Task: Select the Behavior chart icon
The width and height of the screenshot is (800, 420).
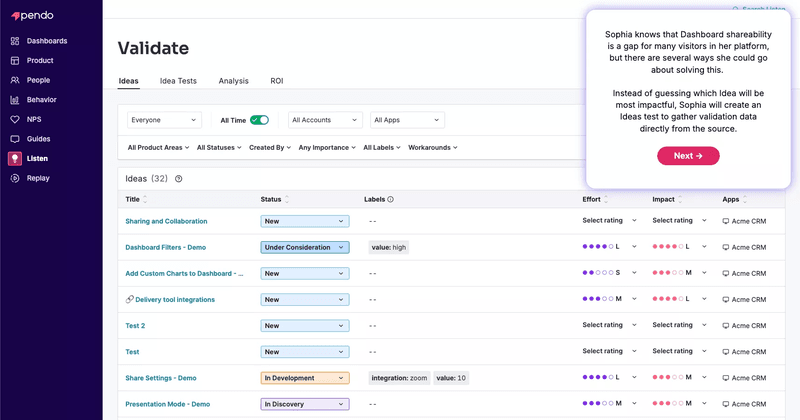Action: tap(14, 100)
